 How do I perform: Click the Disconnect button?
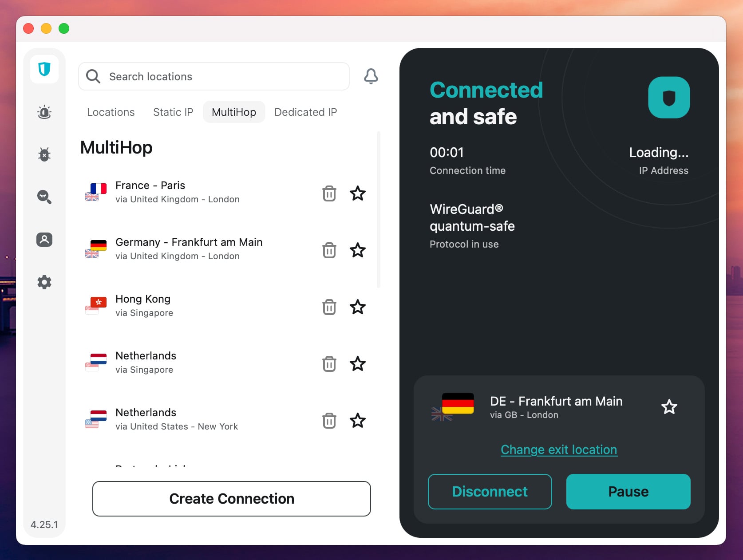490,492
